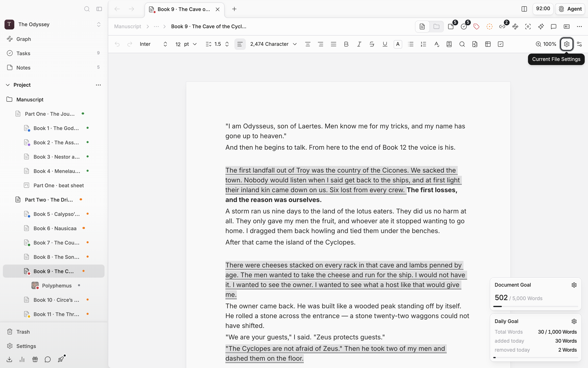
Task: Click the Daily Goal progress bar
Action: [x=536, y=358]
